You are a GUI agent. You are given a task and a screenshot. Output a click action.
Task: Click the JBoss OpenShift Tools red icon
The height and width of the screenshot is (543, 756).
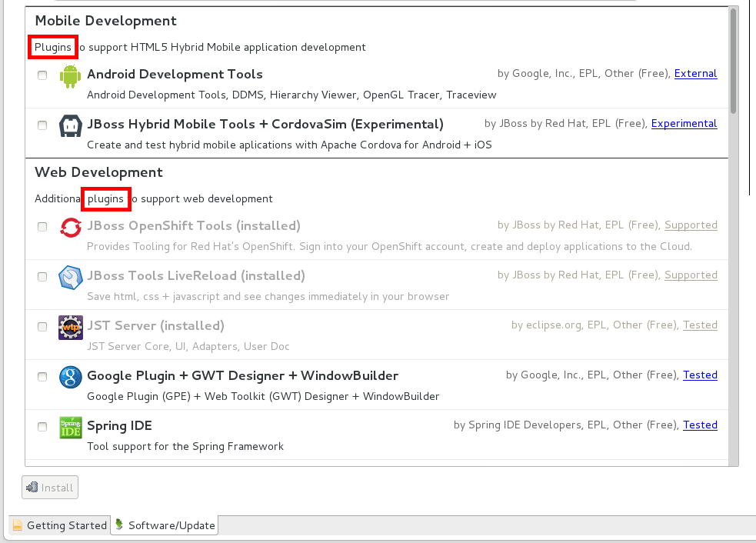click(x=71, y=227)
